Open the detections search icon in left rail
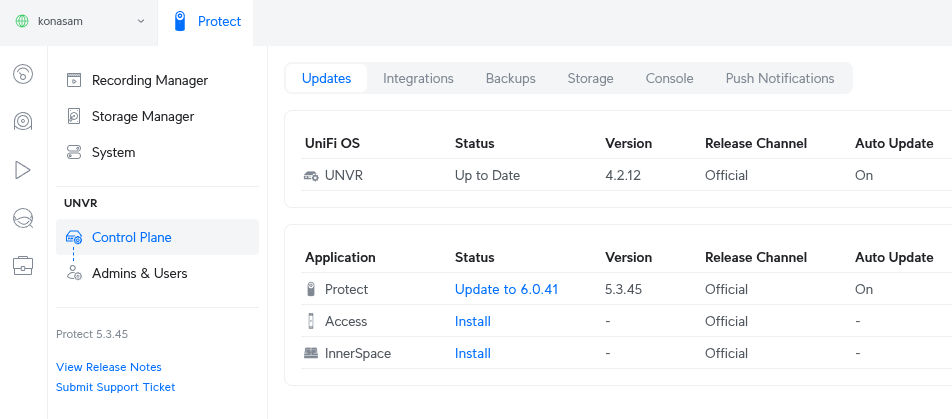Viewport: 952px width, 419px height. click(23, 218)
